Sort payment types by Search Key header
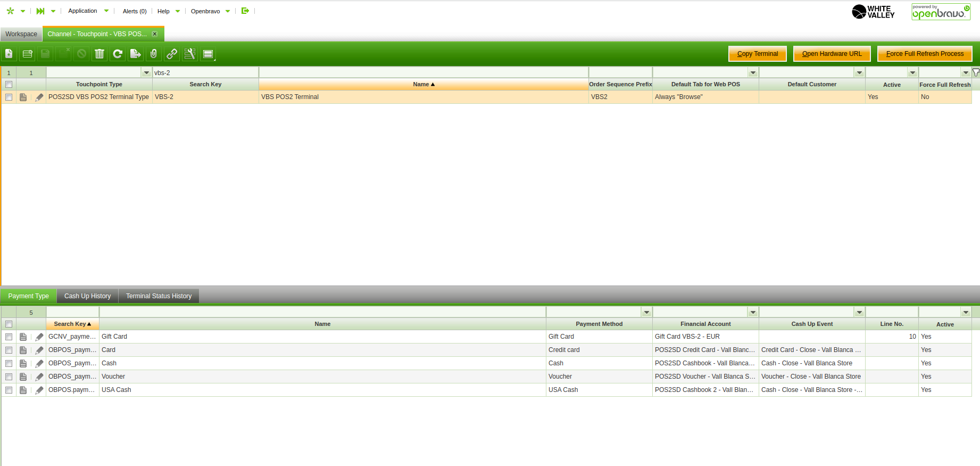This screenshot has width=980, height=466. point(72,324)
